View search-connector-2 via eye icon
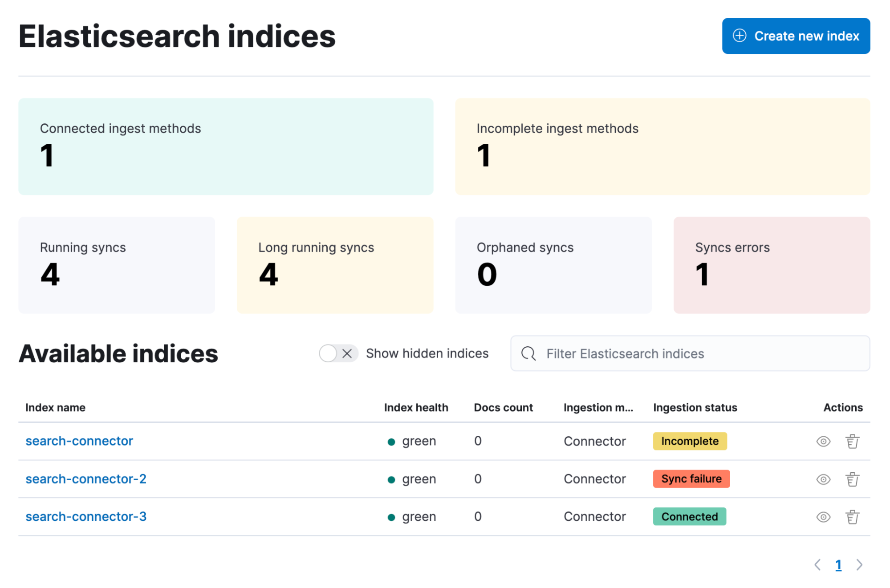The image size is (890, 588). point(823,479)
